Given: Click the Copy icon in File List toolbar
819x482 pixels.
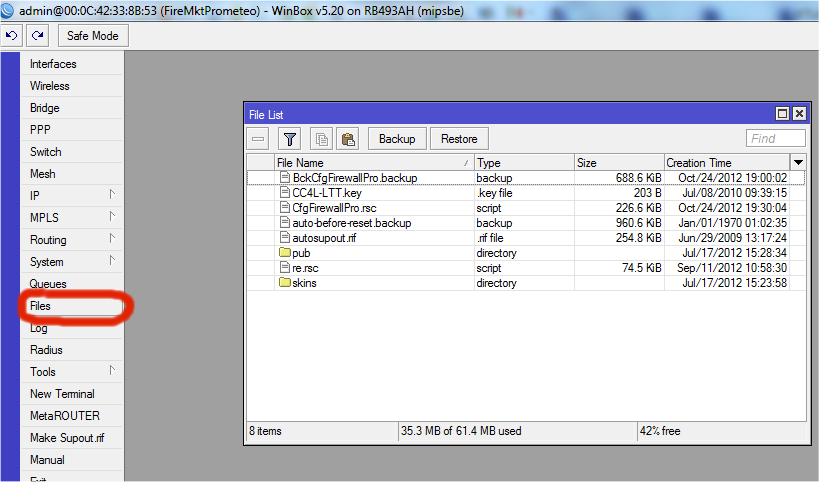Looking at the screenshot, I should pyautogui.click(x=321, y=139).
